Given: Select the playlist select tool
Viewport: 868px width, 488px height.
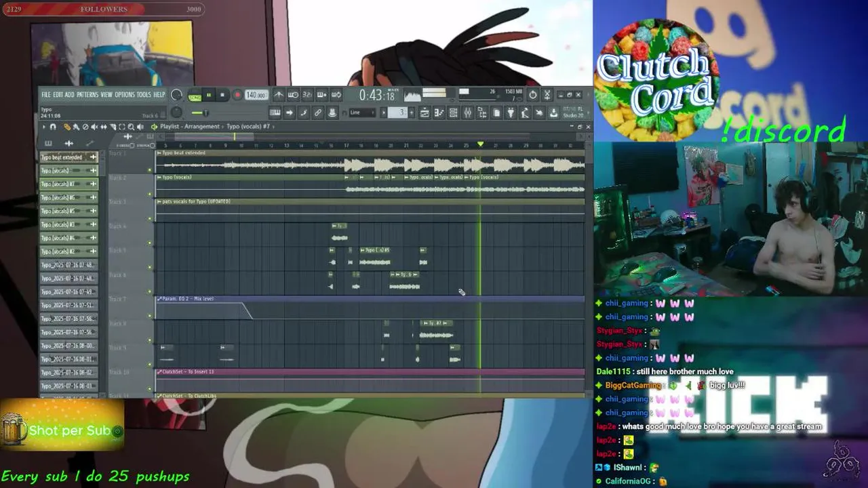Looking at the screenshot, I should (122, 127).
